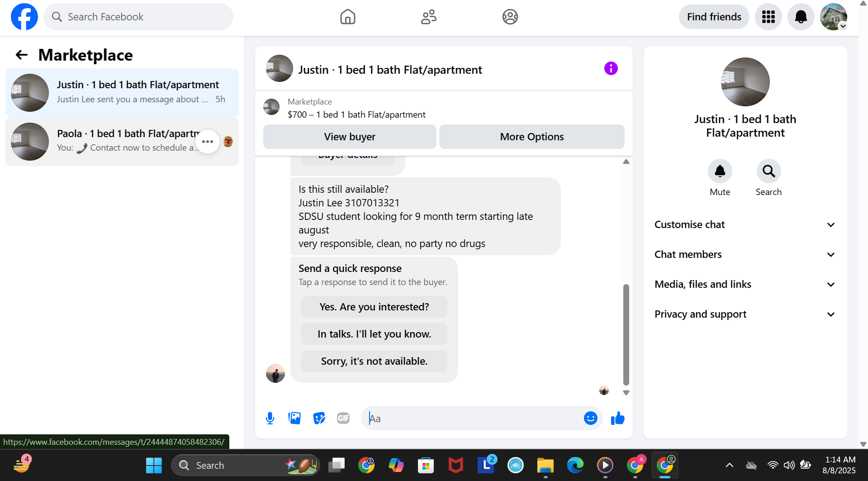This screenshot has width=868, height=481.
Task: Click large listing photo in right panel
Action: [745, 82]
